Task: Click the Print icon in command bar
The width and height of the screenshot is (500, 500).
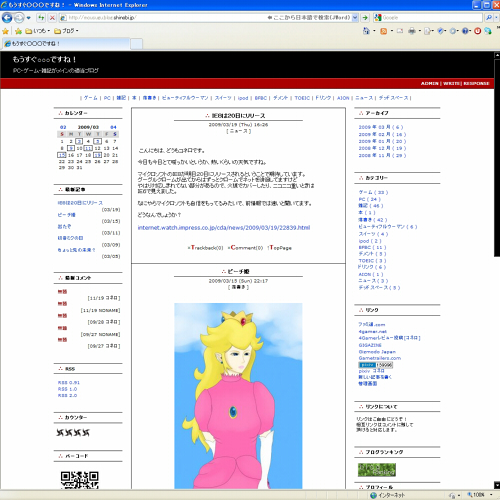Action: click(x=412, y=31)
